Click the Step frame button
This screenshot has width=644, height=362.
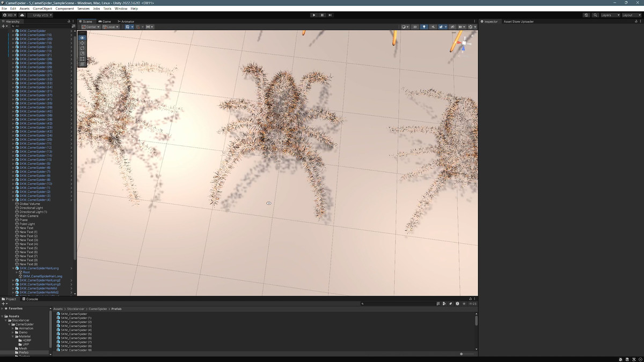tap(330, 15)
